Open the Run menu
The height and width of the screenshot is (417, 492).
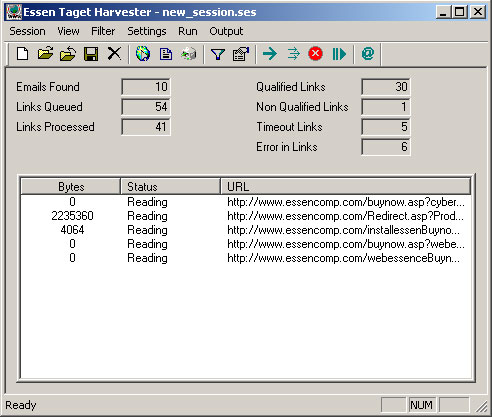tap(188, 31)
